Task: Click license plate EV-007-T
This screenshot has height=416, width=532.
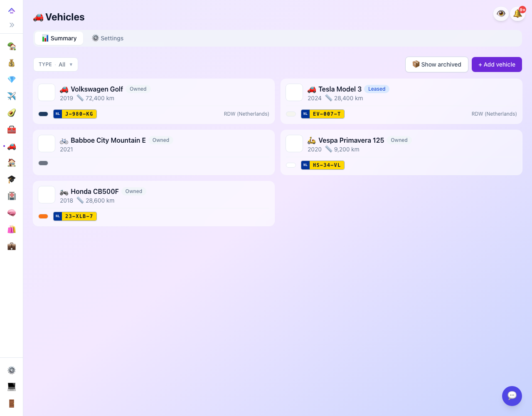Action: (x=323, y=114)
